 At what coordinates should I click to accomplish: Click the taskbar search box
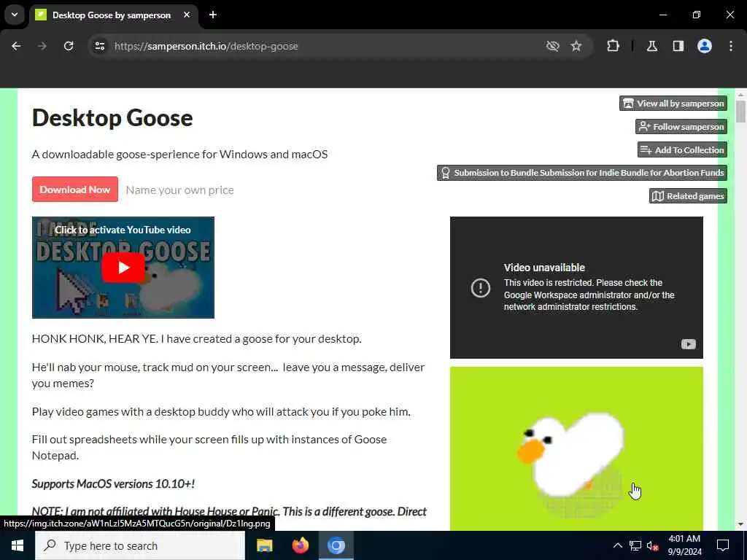pyautogui.click(x=140, y=545)
